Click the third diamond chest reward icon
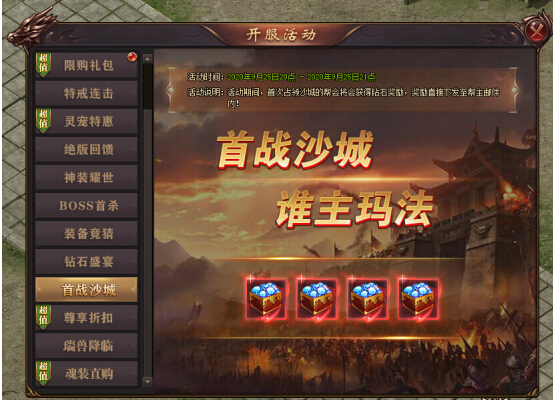This screenshot has width=553, height=400. pyautogui.click(x=367, y=299)
